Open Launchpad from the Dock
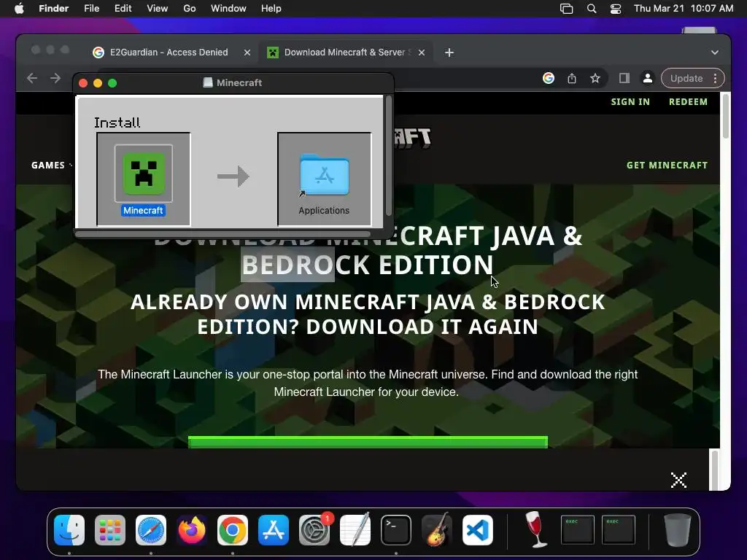The width and height of the screenshot is (747, 560). [110, 530]
